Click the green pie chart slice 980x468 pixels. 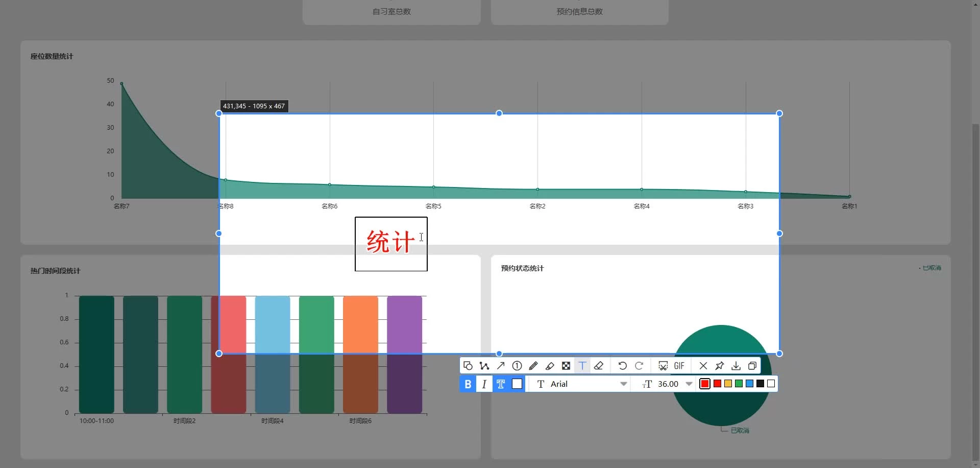coord(721,376)
